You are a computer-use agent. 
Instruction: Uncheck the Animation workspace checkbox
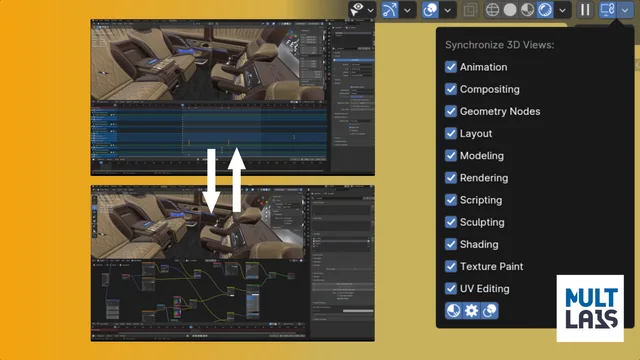(x=451, y=67)
